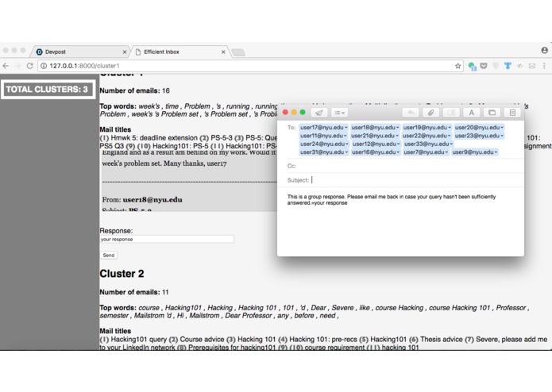
Task: Select the user31@nyu.edu recipient token
Action: point(324,152)
